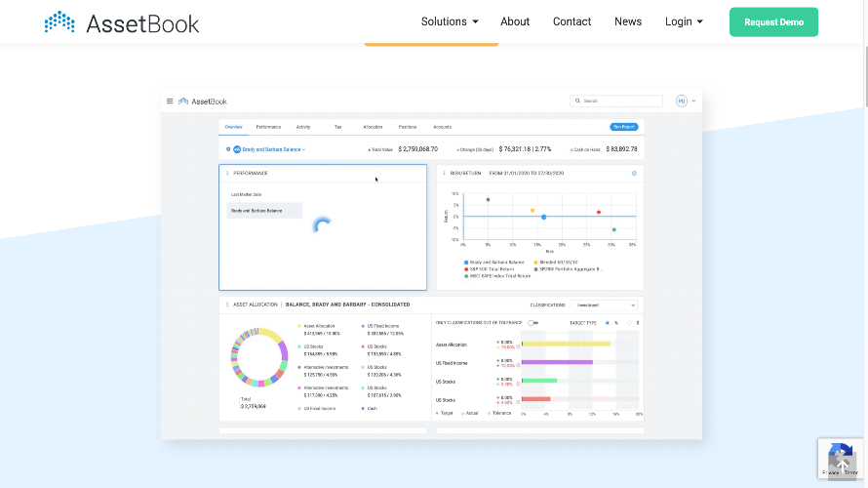Viewport: 868px width, 488px height.
Task: Open the Positions tab
Action: [x=408, y=127]
